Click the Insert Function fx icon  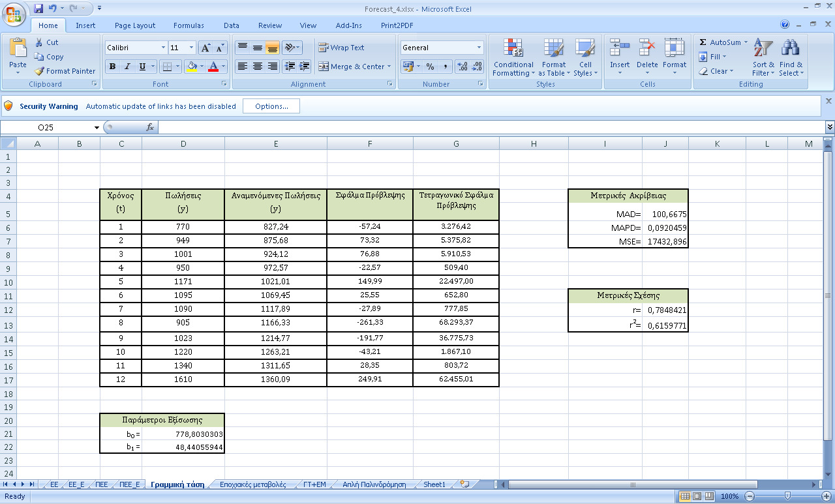(x=149, y=127)
